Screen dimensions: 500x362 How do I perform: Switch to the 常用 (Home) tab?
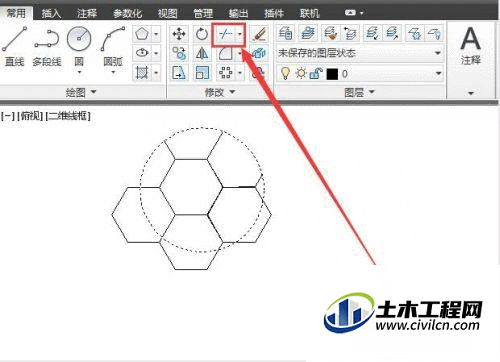point(16,13)
